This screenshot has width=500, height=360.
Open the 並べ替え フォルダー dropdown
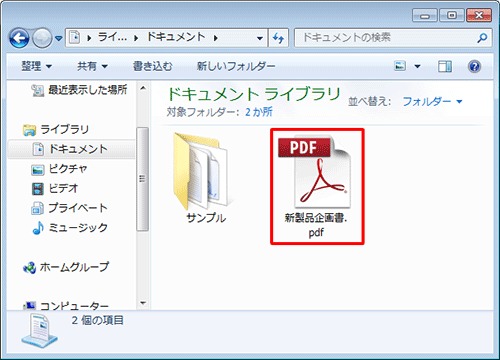[x=432, y=101]
